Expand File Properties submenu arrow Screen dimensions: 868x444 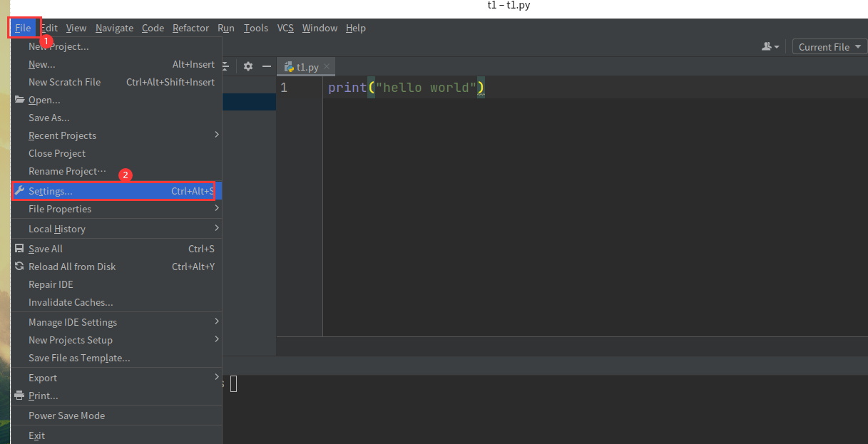point(217,208)
